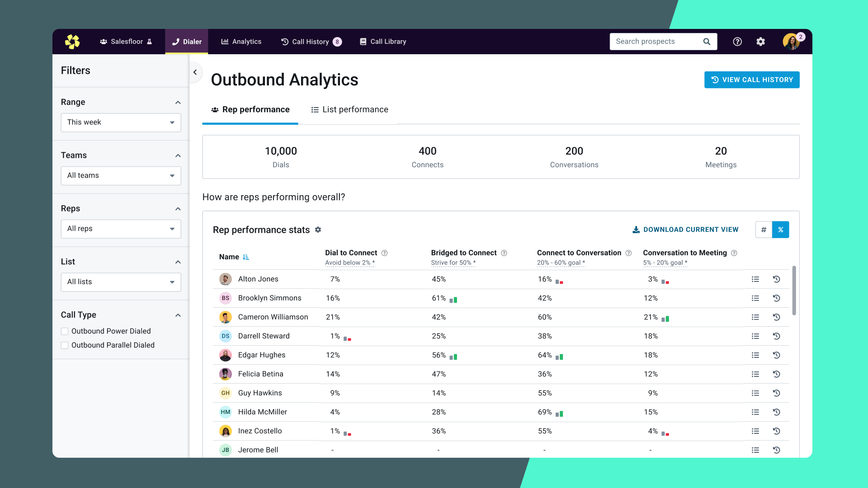Viewport: 868px width, 488px height.
Task: Click the Name column sort icon
Action: coord(246,257)
